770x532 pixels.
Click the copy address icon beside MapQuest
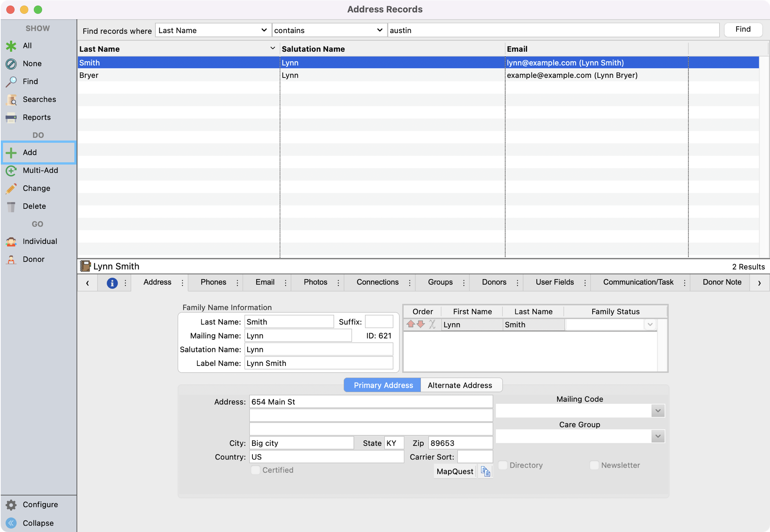(x=485, y=472)
